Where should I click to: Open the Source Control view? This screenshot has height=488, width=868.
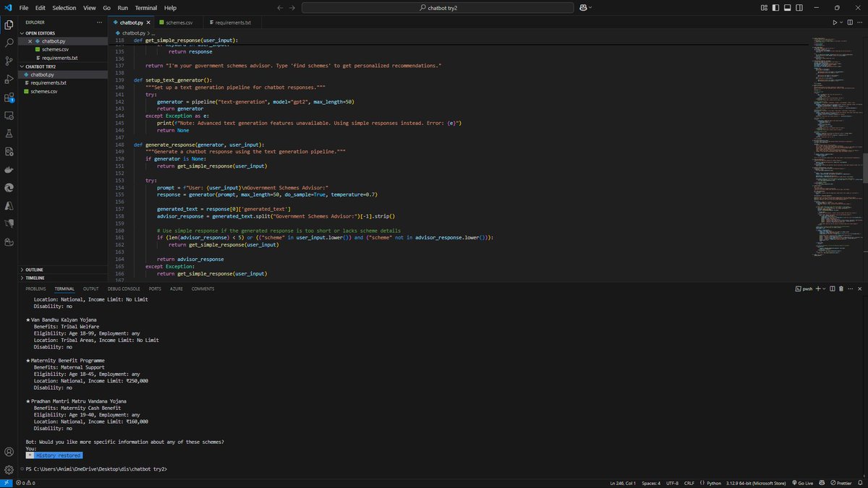(9, 61)
